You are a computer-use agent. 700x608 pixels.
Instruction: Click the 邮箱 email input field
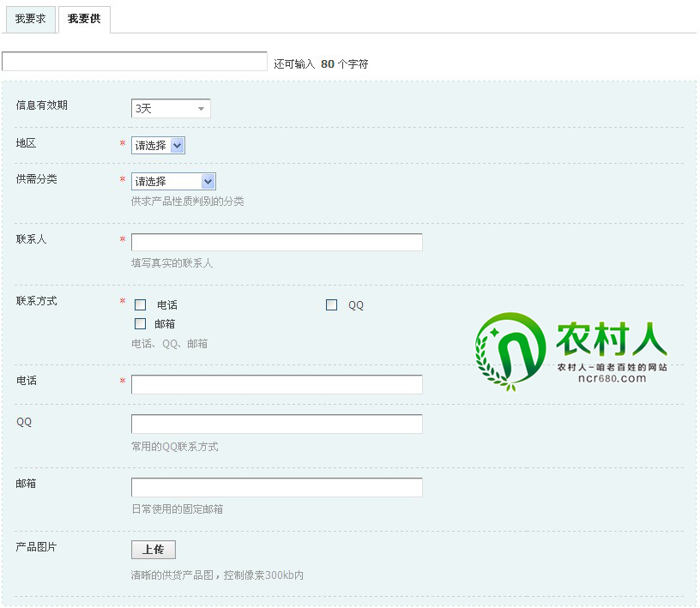pos(277,487)
